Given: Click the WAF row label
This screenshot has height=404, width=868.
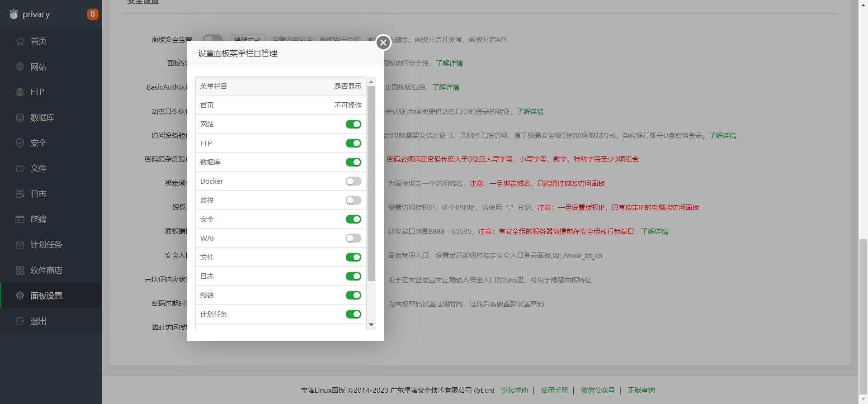Looking at the screenshot, I should 208,238.
